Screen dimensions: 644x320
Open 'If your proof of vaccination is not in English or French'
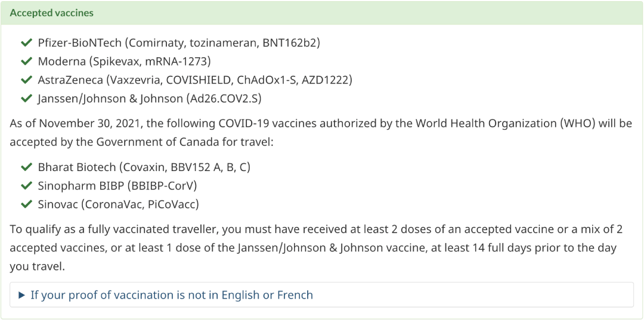tap(172, 295)
